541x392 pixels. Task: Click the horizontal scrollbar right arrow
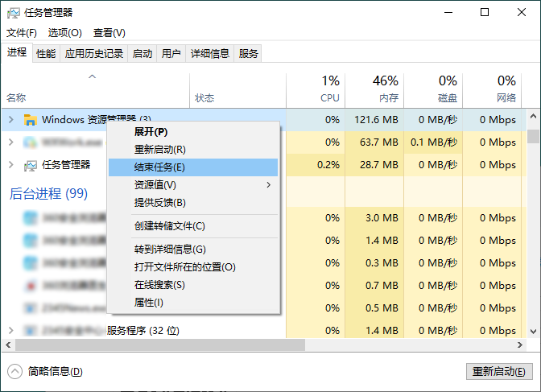coord(519,345)
